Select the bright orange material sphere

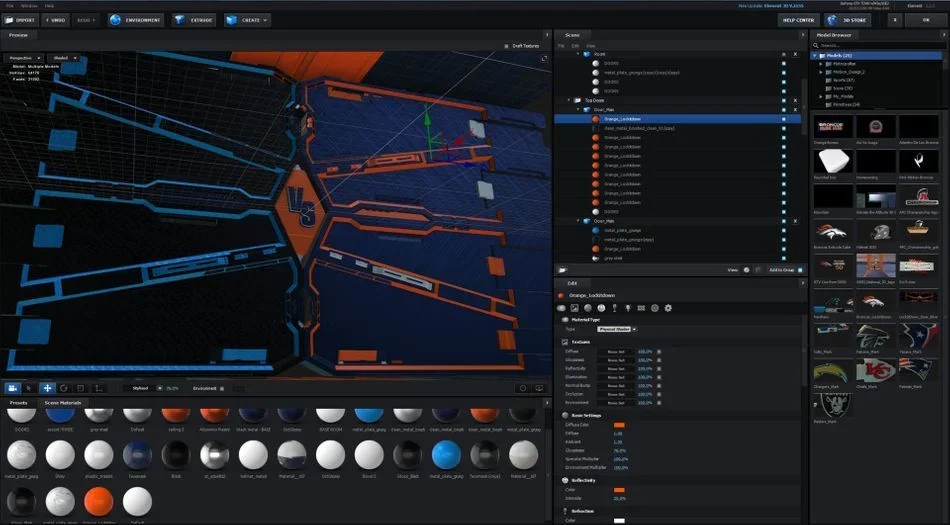click(98, 502)
